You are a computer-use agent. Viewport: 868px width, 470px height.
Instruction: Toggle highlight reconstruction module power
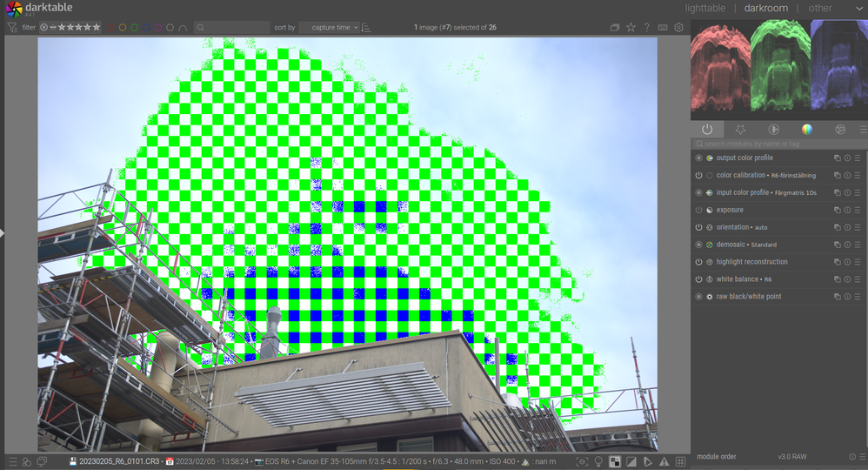coord(698,262)
